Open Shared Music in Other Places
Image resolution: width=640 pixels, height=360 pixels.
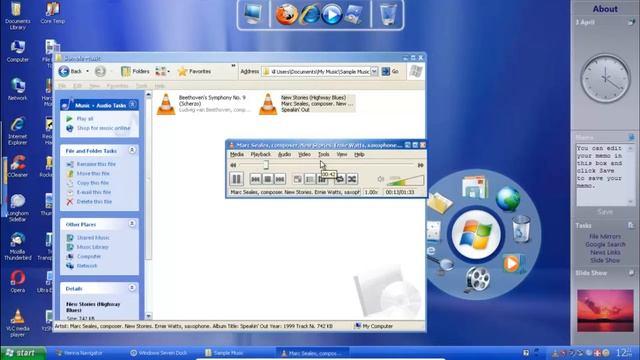(x=93, y=237)
